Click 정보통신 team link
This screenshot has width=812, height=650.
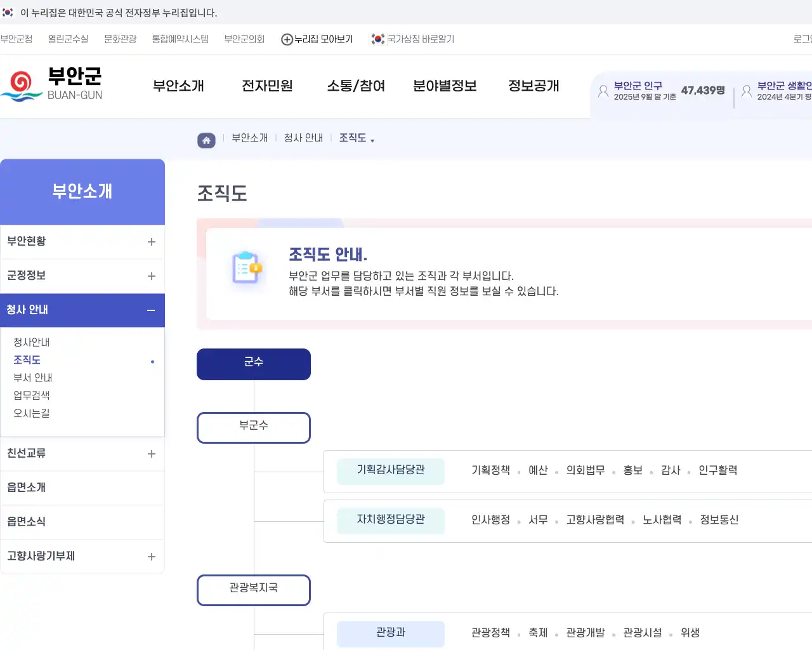tap(719, 520)
